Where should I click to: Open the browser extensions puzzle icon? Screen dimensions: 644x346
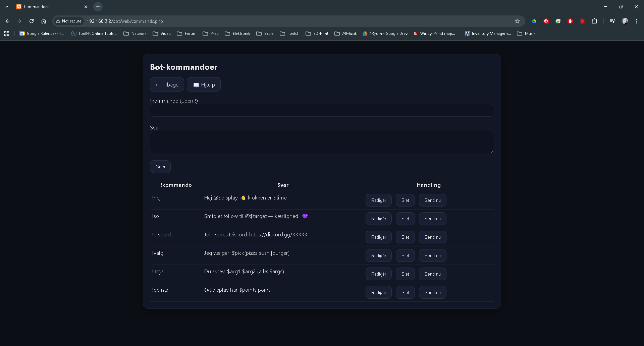coord(594,21)
